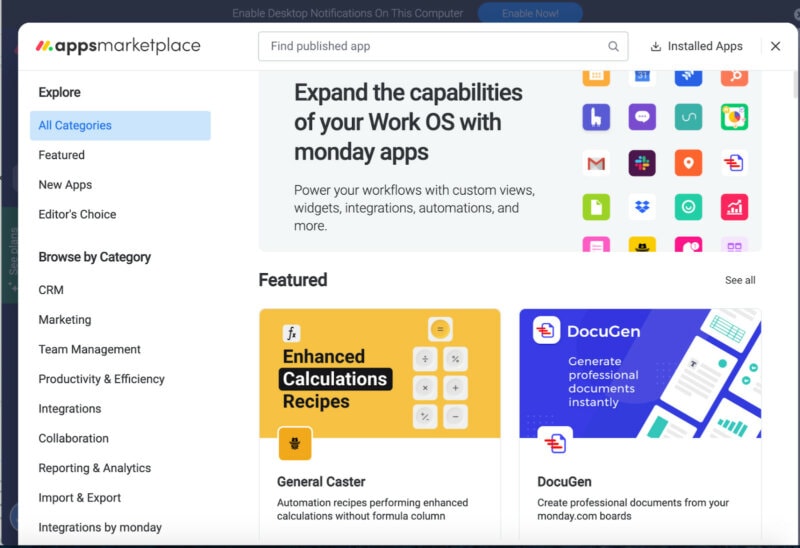This screenshot has width=800, height=548.
Task: Click the Gmail app icon
Action: click(x=596, y=163)
